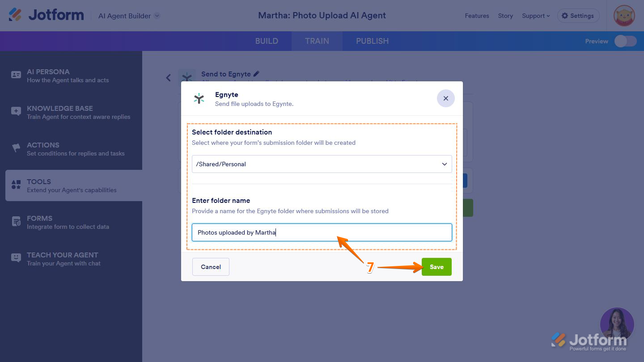Toggle the Preview switch
644x362 pixels.
click(625, 41)
